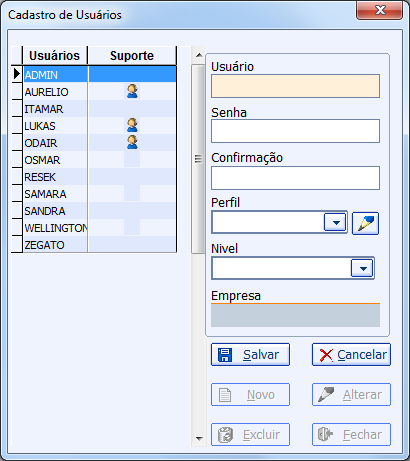The height and width of the screenshot is (461, 410).
Task: Click ODAIR's support user icon
Action: [x=132, y=142]
